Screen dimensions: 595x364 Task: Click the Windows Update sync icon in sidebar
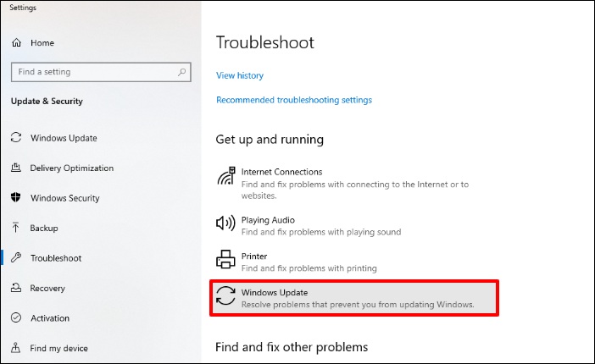point(15,138)
